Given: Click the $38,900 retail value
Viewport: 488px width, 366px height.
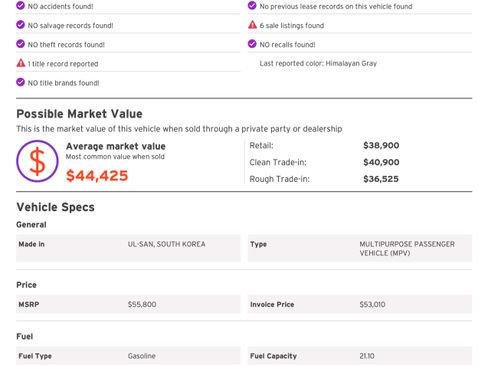Looking at the screenshot, I should [x=381, y=146].
